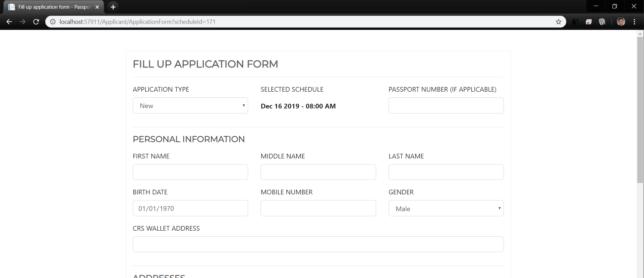
Task: Open a new browser tab
Action: tap(113, 7)
